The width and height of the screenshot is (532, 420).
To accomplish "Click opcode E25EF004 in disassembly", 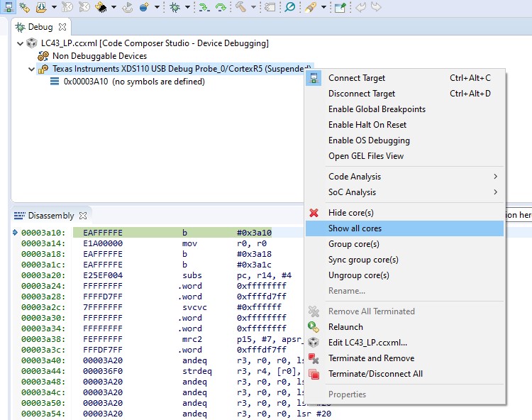I will (x=103, y=275).
